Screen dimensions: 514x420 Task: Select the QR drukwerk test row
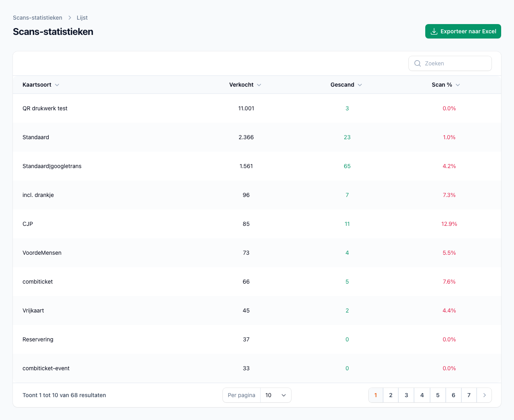45,108
